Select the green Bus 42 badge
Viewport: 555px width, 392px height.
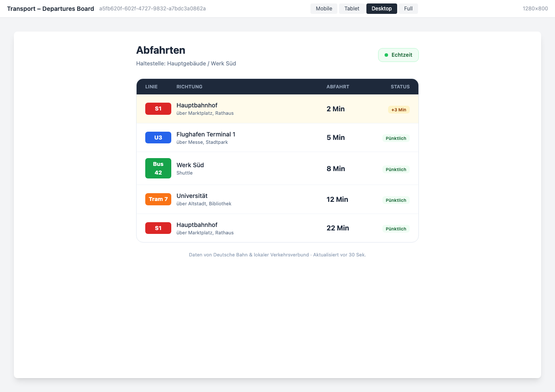(158, 168)
